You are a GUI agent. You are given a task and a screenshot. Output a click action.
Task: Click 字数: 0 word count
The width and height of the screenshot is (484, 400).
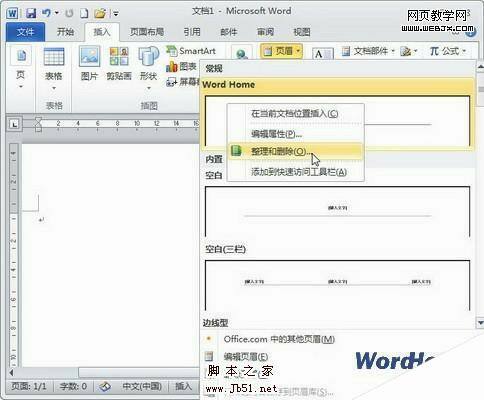click(x=73, y=386)
